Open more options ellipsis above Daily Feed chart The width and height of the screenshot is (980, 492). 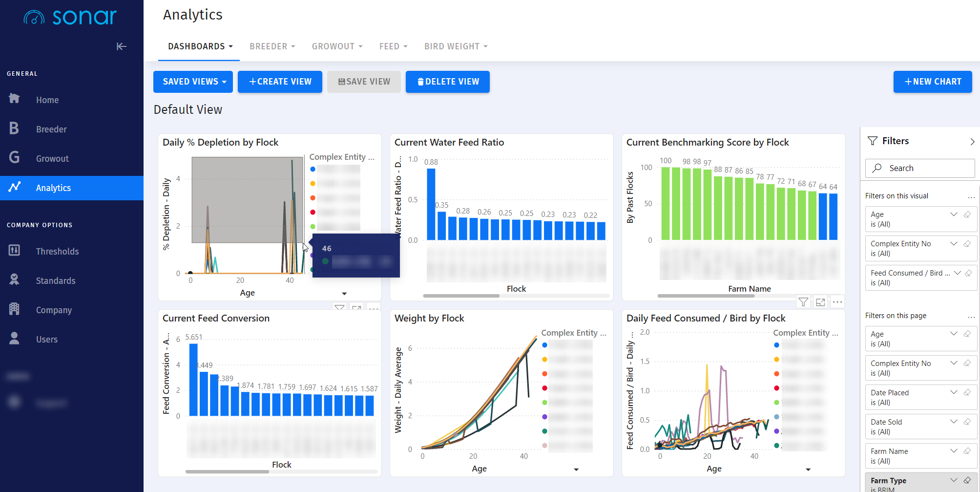click(x=837, y=302)
